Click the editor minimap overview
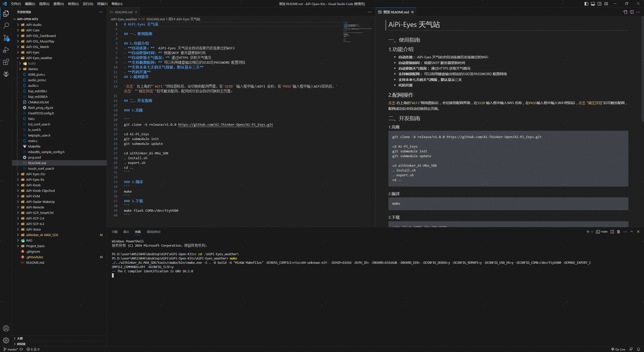644x352 pixels. pos(357,31)
